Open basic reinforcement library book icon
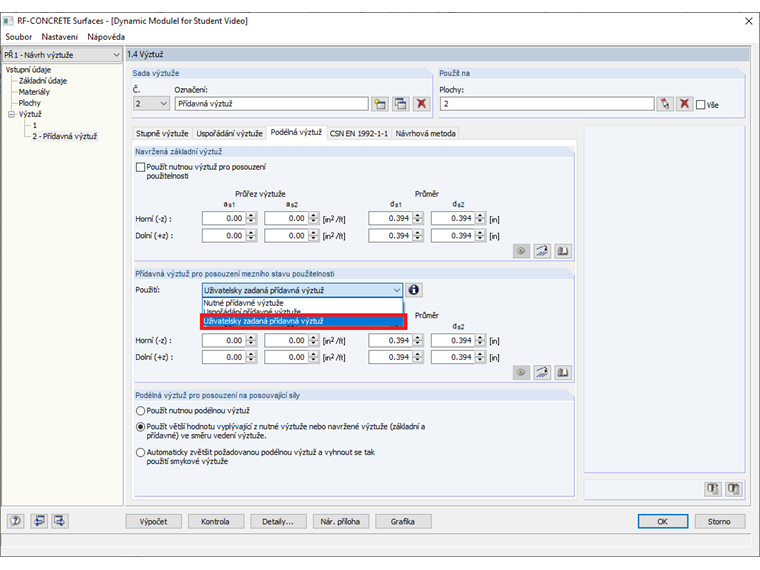 tap(563, 251)
